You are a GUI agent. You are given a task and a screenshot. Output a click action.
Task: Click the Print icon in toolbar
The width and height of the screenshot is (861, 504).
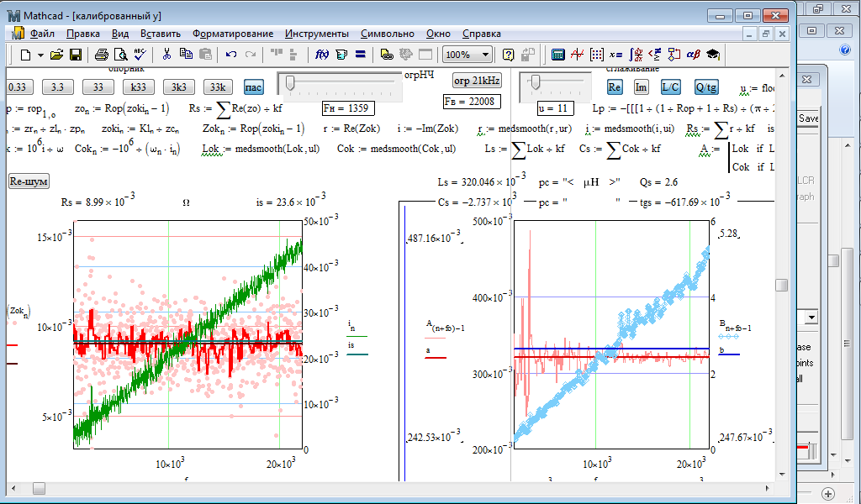pos(101,55)
